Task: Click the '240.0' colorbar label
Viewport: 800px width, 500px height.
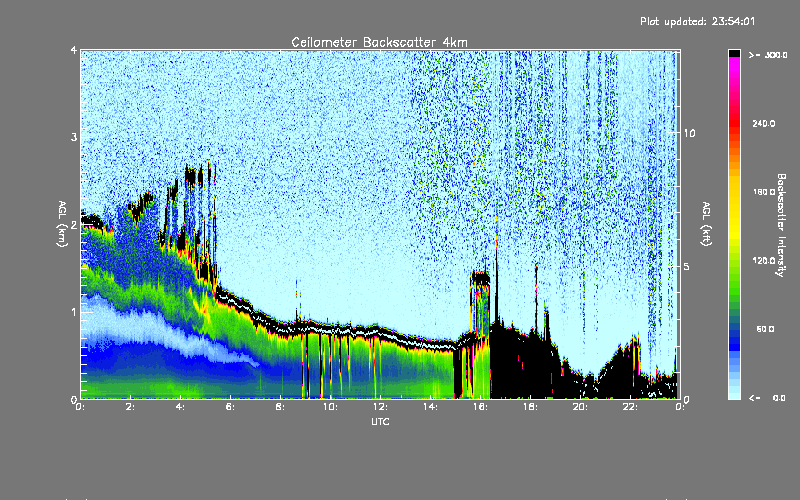Action: tap(764, 123)
